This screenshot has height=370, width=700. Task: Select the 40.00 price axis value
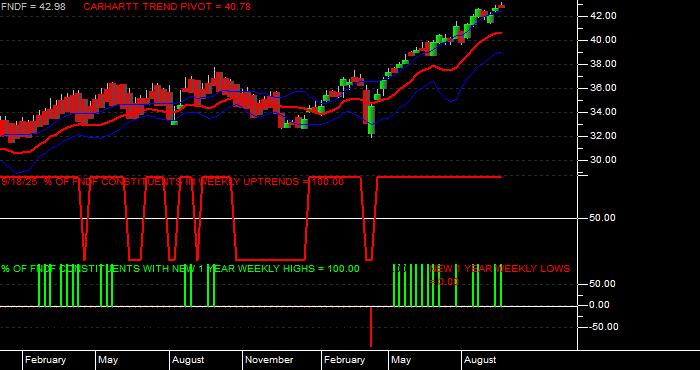[603, 40]
